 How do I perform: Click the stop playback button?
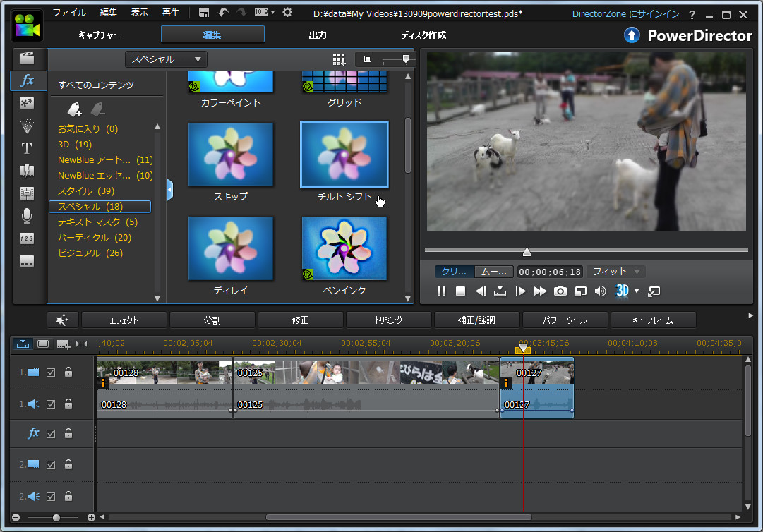[x=460, y=291]
